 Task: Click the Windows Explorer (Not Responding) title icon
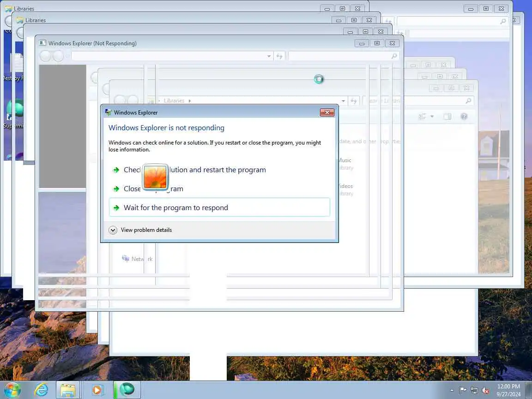[x=42, y=43]
